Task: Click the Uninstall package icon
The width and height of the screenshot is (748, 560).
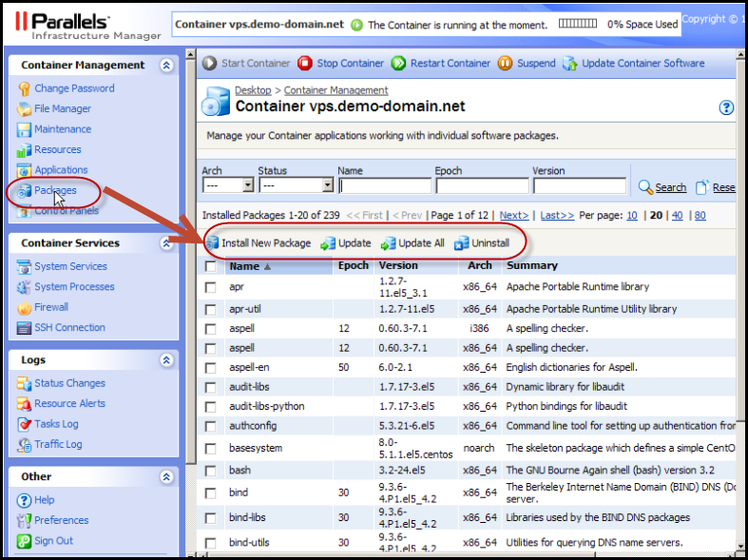Action: [x=461, y=243]
